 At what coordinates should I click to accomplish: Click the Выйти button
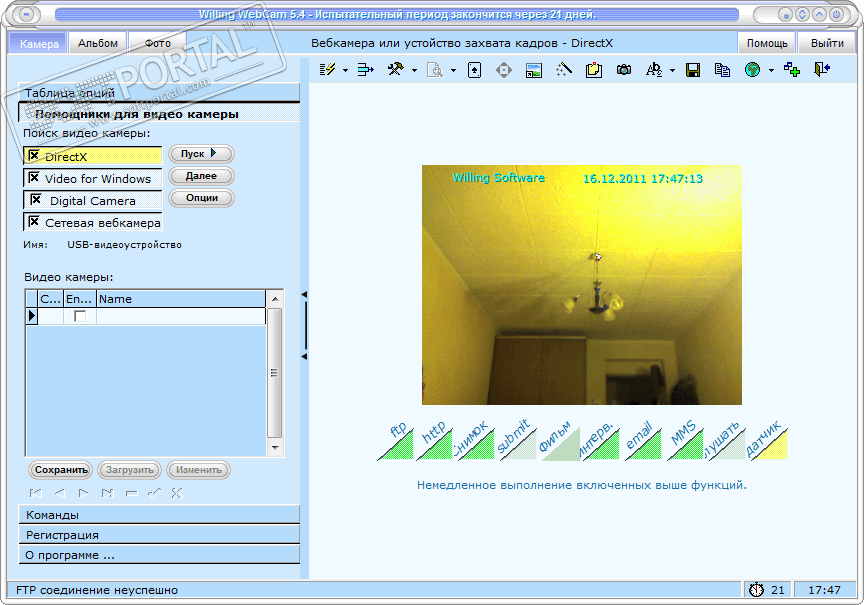pos(827,43)
